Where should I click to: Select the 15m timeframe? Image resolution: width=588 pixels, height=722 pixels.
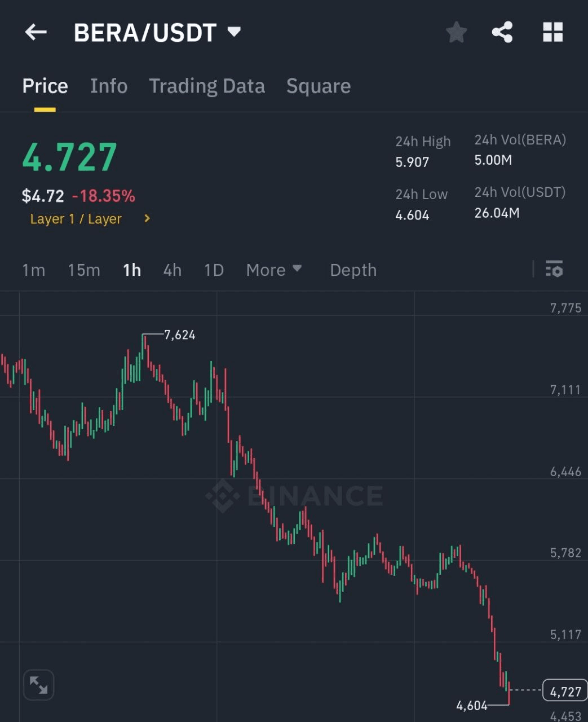pyautogui.click(x=84, y=270)
